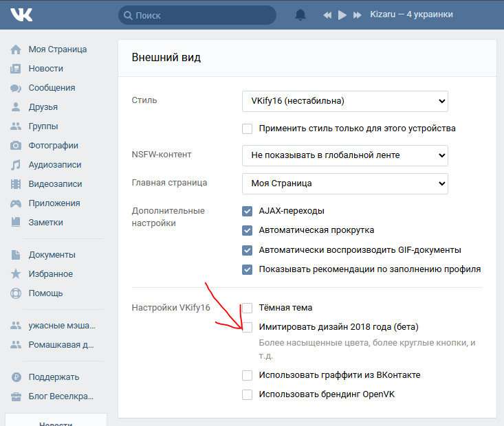Open Группы in the left menu
The image size is (504, 426).
coord(43,126)
